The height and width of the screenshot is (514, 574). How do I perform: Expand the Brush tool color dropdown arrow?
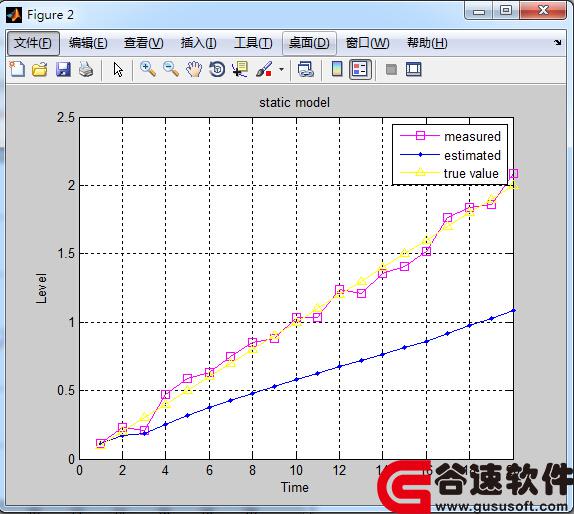click(281, 69)
